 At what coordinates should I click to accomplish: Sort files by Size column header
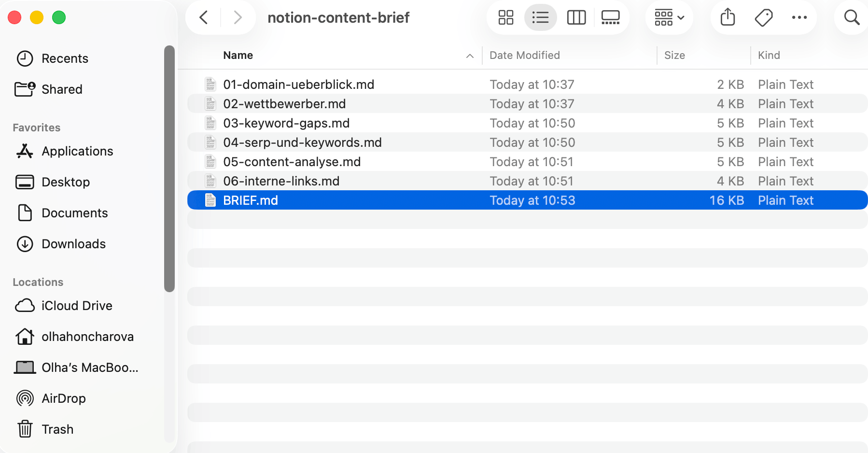pyautogui.click(x=674, y=56)
